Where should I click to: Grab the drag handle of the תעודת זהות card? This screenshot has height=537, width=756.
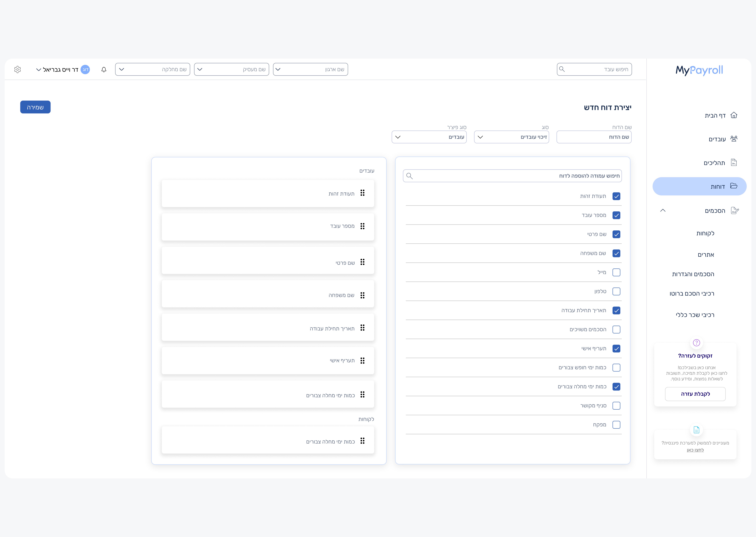(363, 193)
